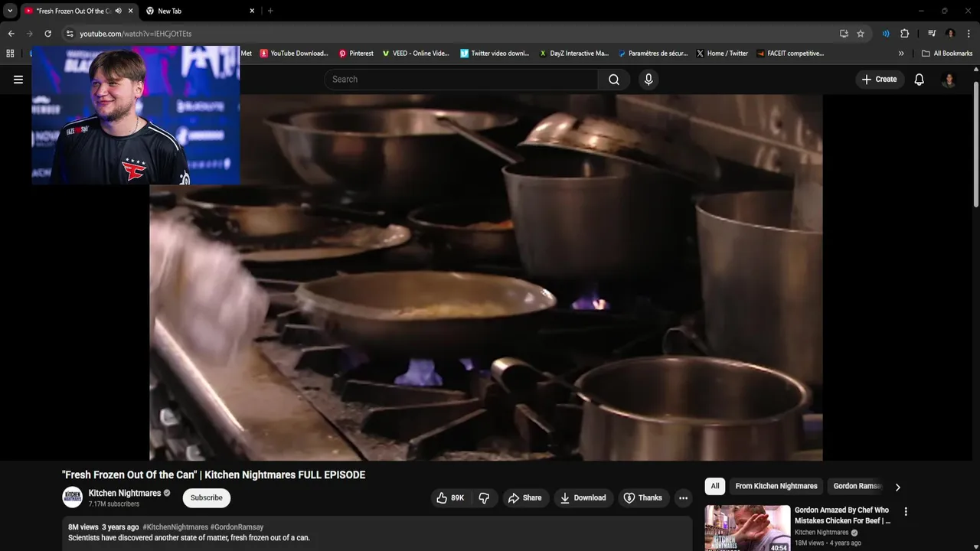
Task: Open VEED Online Video bookmark
Action: click(416, 54)
